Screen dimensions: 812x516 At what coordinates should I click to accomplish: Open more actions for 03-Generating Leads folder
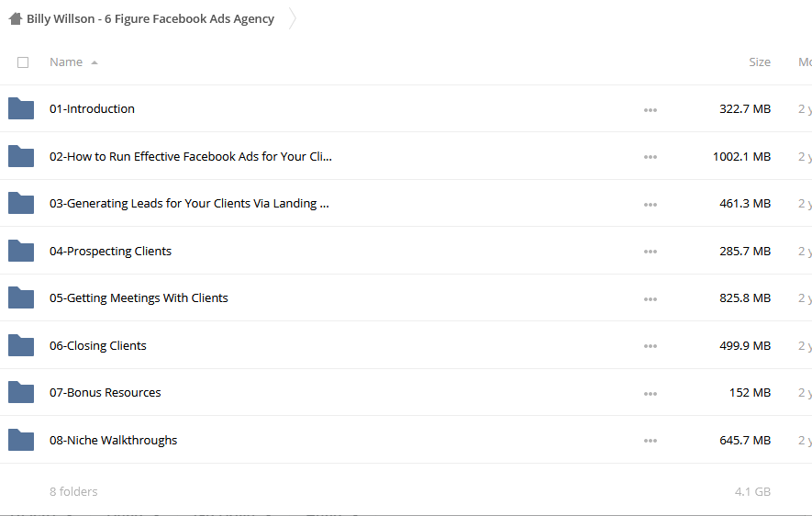[651, 205]
